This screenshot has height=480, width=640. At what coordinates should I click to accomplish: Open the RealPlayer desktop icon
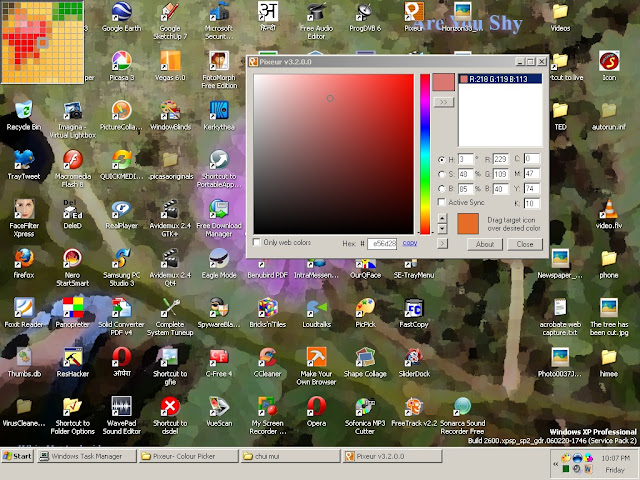coord(121,215)
